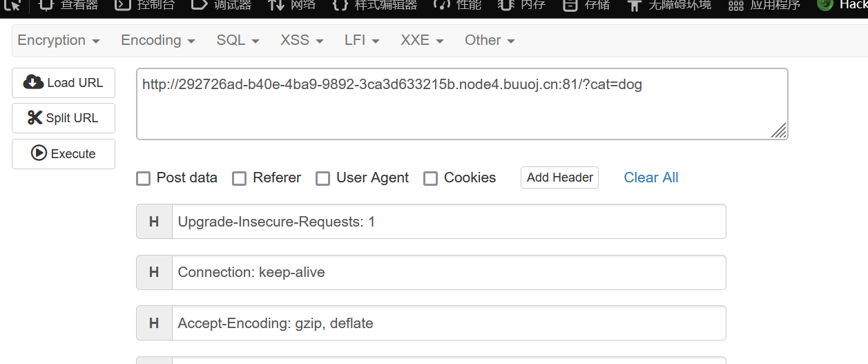
Task: Enable the Post data checkbox
Action: [143, 178]
